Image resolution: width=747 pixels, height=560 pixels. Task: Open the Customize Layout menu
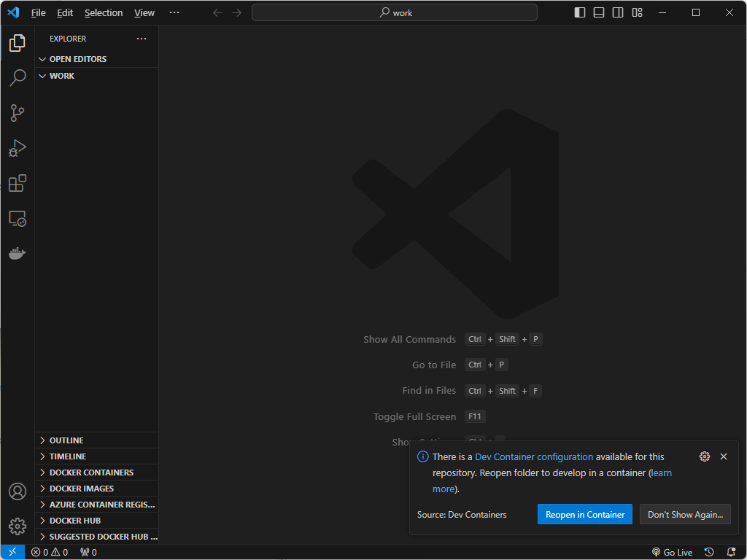[637, 13]
